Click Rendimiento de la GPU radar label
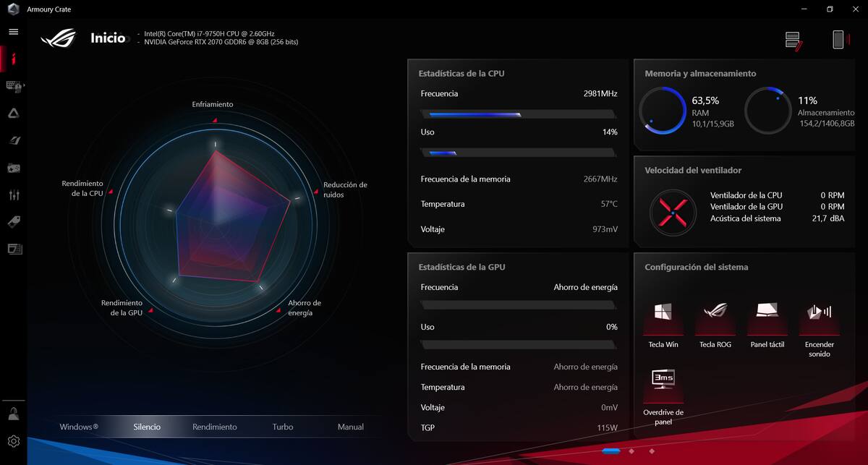 (x=122, y=308)
